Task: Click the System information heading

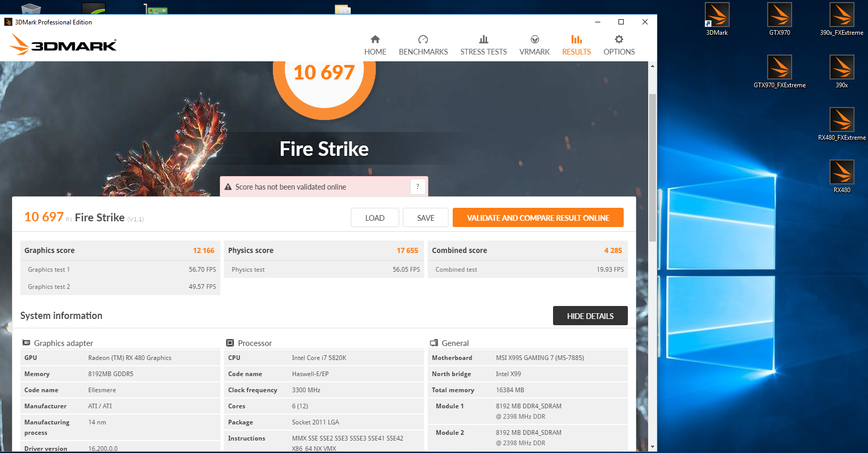Action: tap(61, 316)
